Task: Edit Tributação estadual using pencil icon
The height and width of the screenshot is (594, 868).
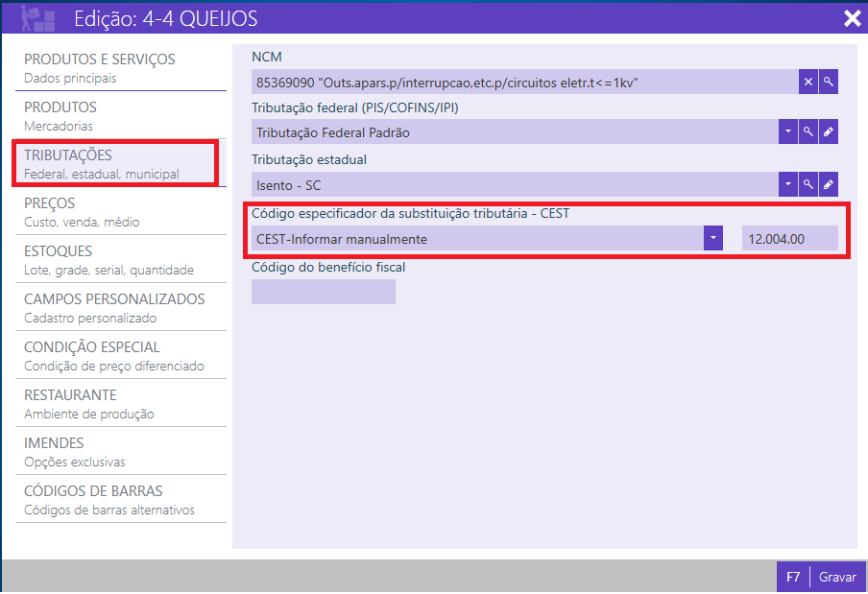Action: click(x=829, y=183)
